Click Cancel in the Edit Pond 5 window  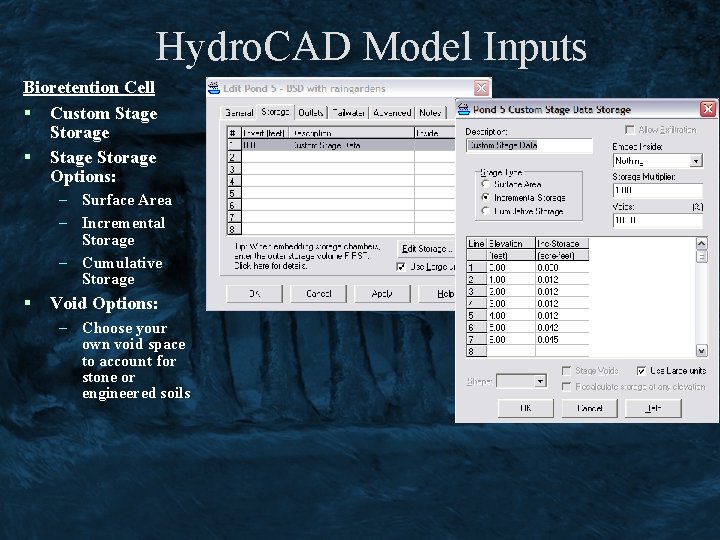tap(318, 293)
